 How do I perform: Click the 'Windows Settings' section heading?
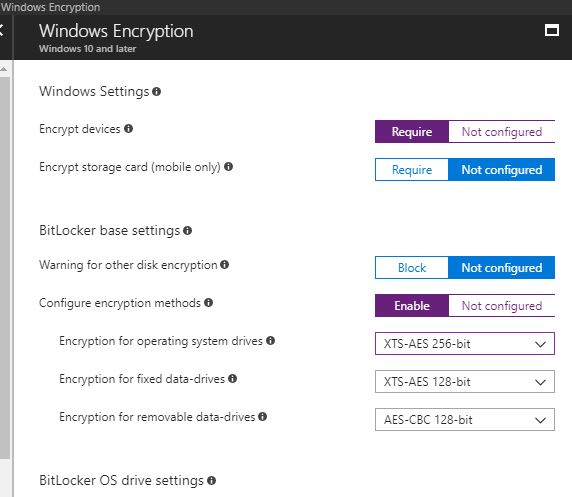[94, 92]
